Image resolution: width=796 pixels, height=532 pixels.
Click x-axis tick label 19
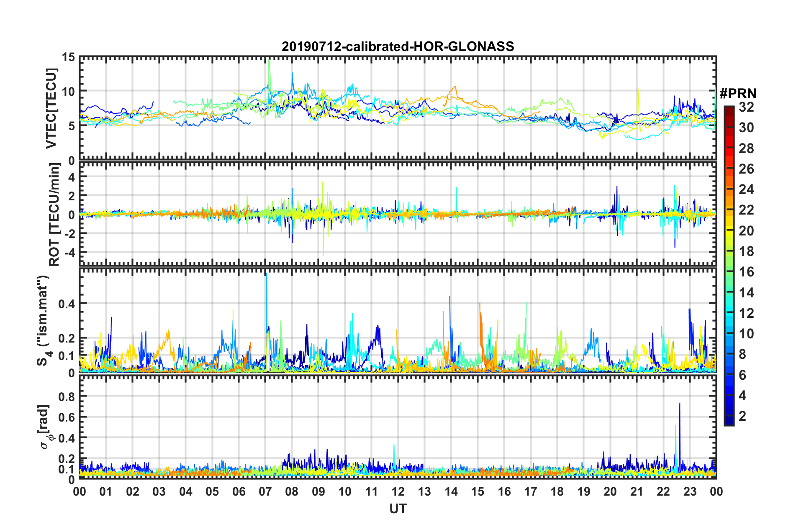point(584,491)
